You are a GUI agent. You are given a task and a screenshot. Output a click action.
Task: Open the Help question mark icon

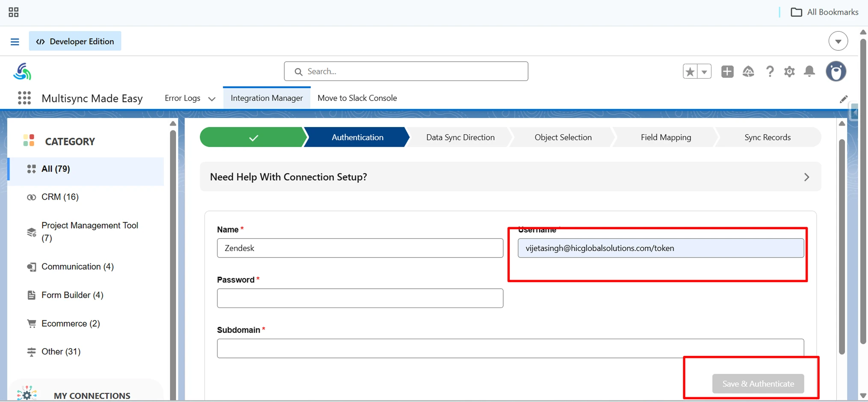pyautogui.click(x=770, y=71)
